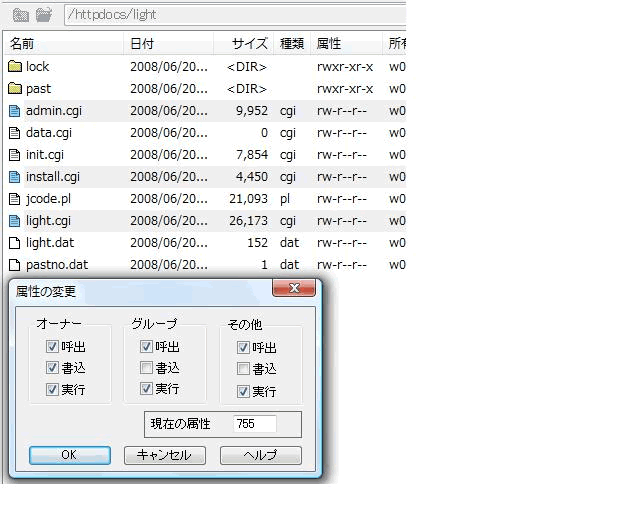Uncheck グループ 呼出 checkbox

147,346
